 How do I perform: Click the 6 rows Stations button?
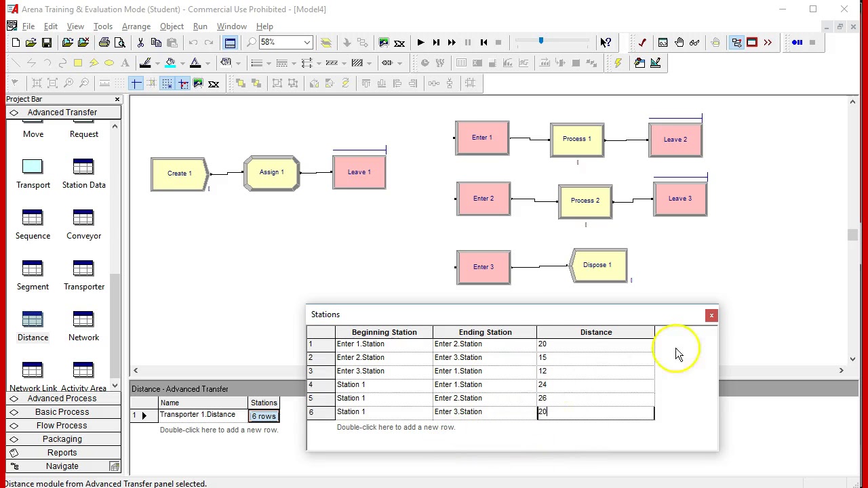point(264,415)
